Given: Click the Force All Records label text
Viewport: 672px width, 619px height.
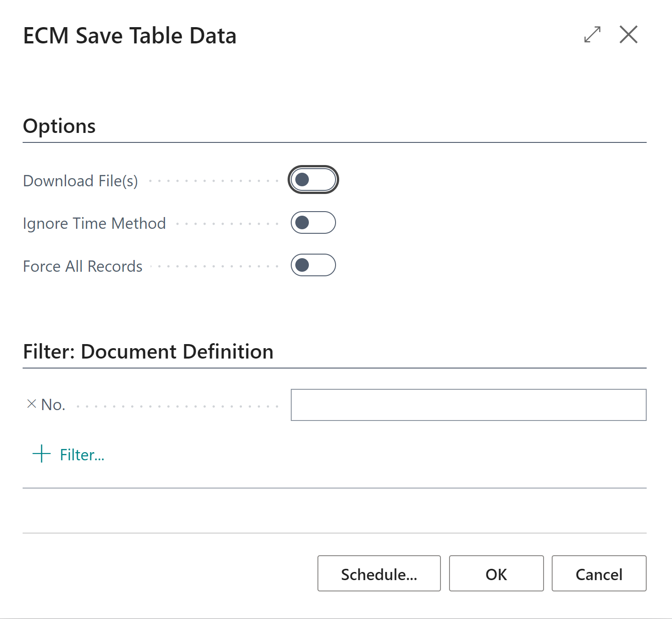Looking at the screenshot, I should point(83,266).
